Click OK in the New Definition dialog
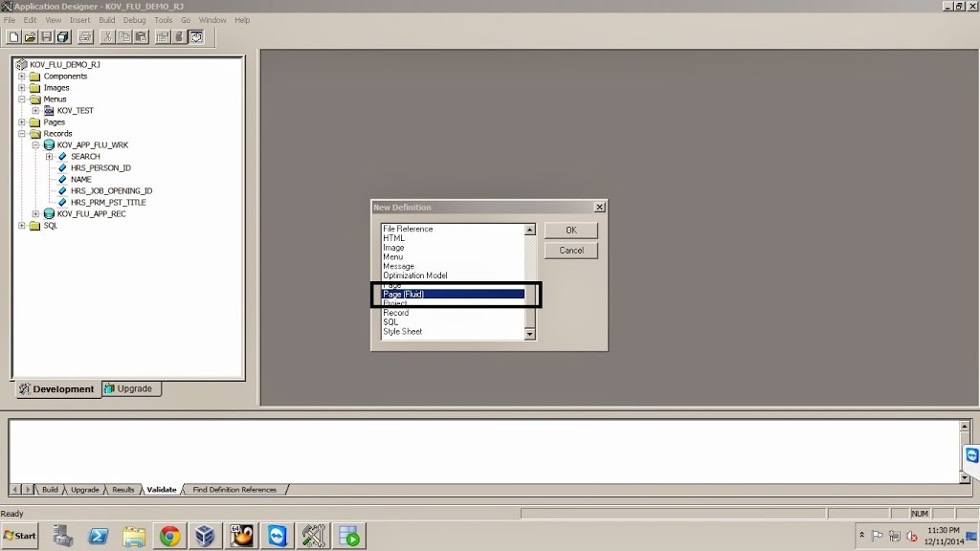Screen dimensions: 980x551 pyautogui.click(x=570, y=230)
